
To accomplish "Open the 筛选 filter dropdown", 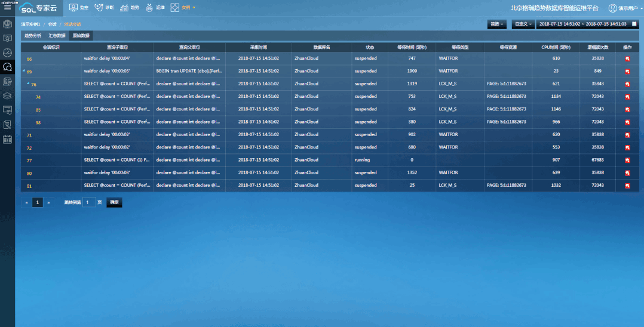I will pyautogui.click(x=497, y=24).
